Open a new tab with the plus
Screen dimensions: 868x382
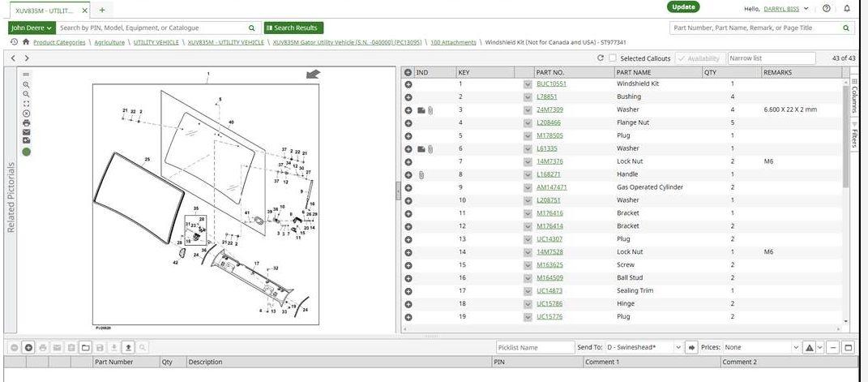[x=102, y=10]
